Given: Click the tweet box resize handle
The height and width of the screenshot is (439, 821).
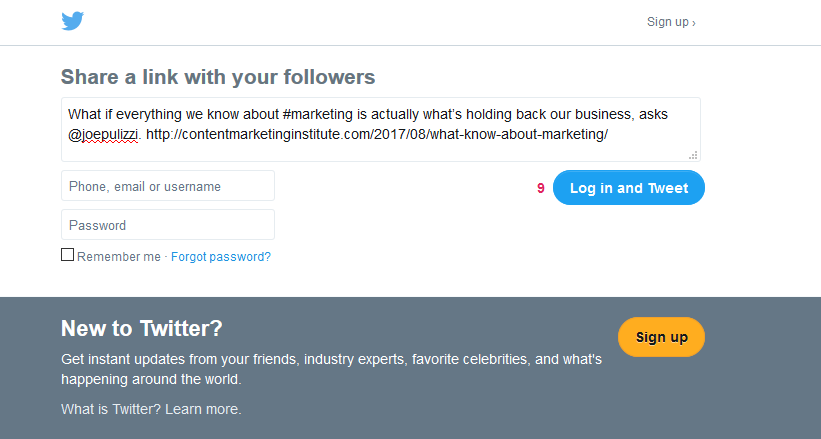Looking at the screenshot, I should point(693,155).
